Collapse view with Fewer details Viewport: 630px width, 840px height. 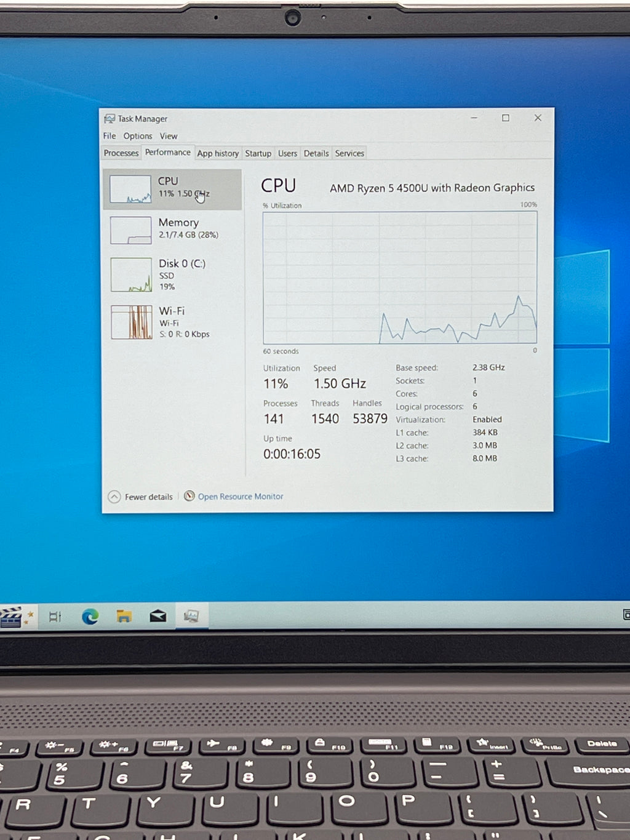coord(141,497)
